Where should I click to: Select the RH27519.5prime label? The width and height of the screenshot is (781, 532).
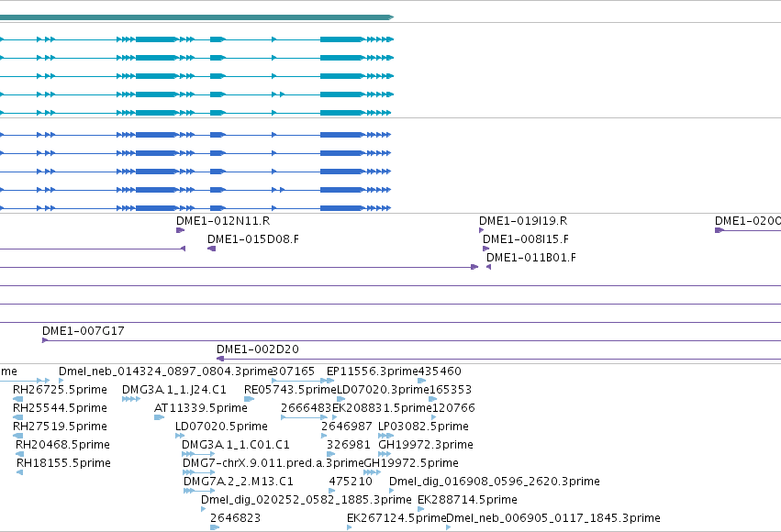pyautogui.click(x=60, y=427)
